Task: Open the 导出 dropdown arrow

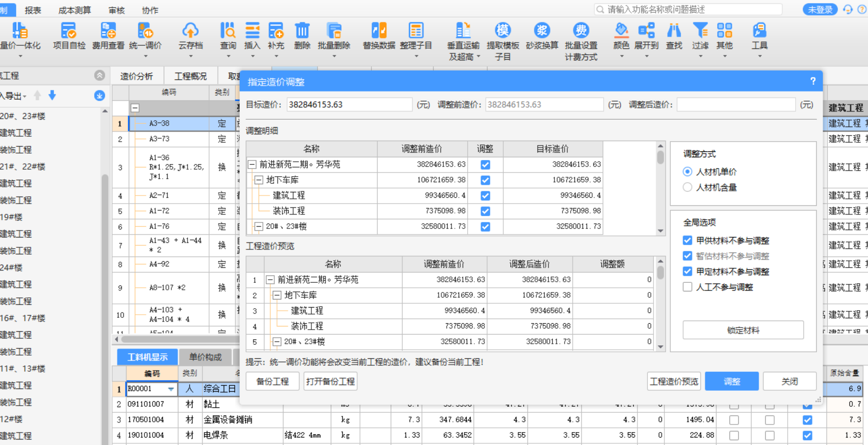Action: (x=25, y=96)
